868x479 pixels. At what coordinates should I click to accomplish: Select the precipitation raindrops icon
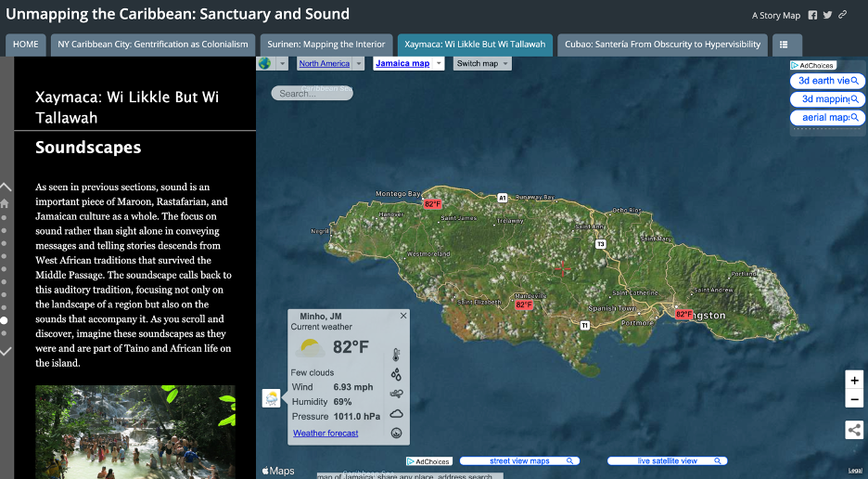tap(396, 375)
